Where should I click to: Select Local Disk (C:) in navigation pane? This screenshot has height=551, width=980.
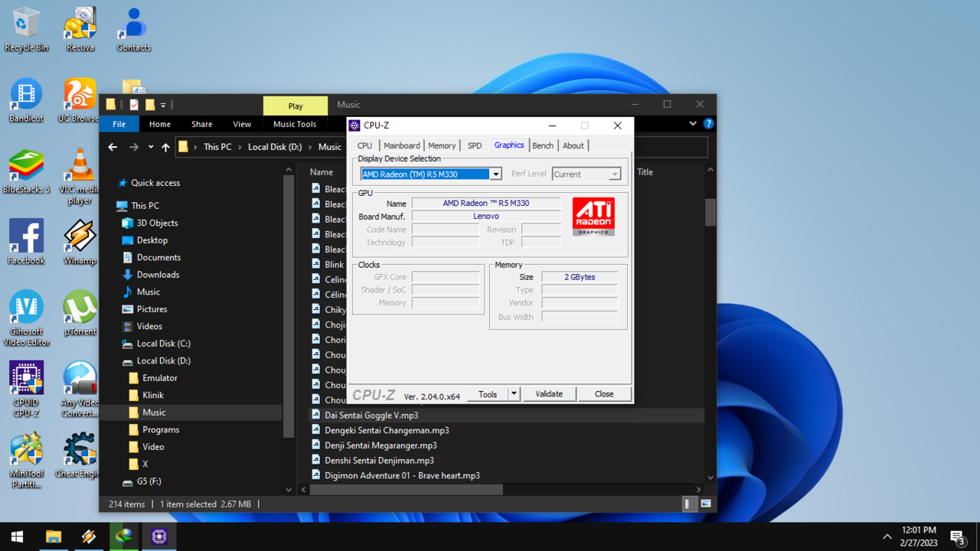point(163,344)
